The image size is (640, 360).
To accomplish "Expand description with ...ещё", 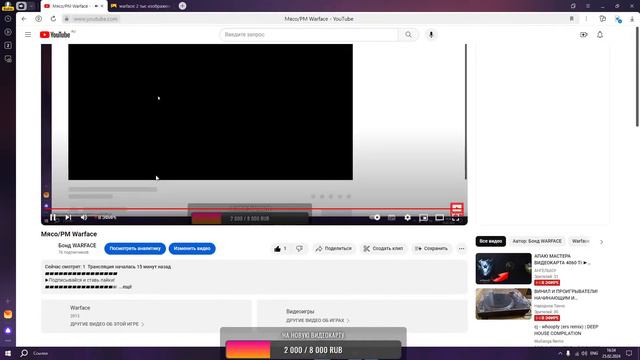I will (x=126, y=287).
